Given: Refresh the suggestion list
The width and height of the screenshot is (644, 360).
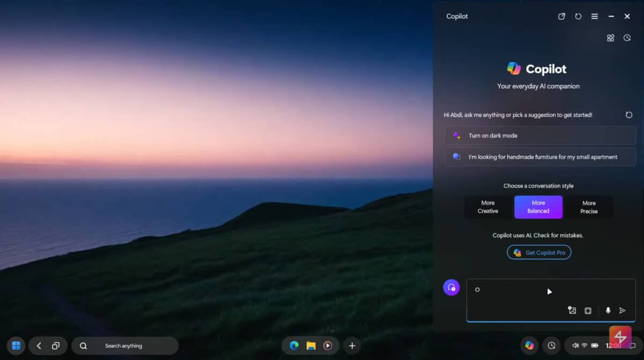Looking at the screenshot, I should 629,115.
